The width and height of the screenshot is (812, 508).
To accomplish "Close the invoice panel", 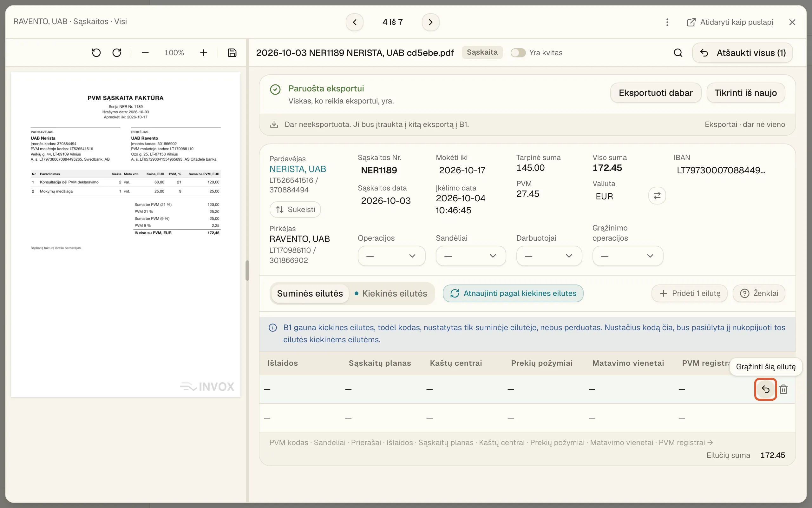I will pyautogui.click(x=792, y=22).
